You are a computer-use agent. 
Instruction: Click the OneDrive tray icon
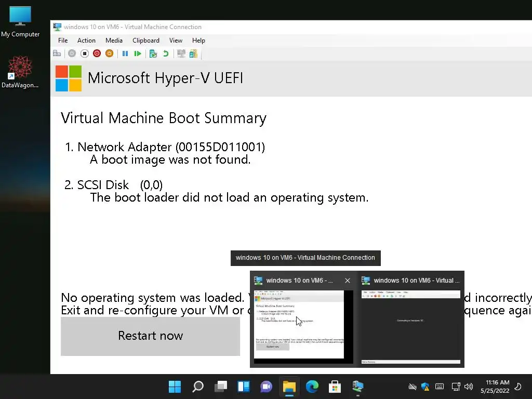click(413, 387)
